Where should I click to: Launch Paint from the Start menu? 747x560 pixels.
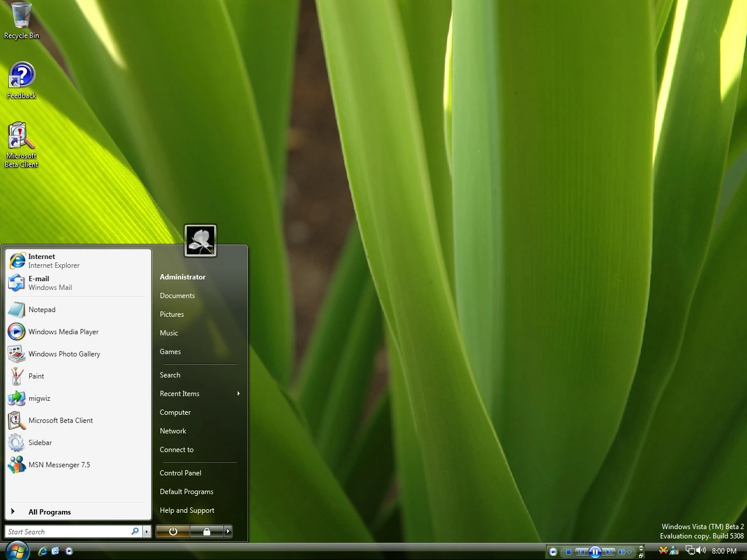(78, 376)
